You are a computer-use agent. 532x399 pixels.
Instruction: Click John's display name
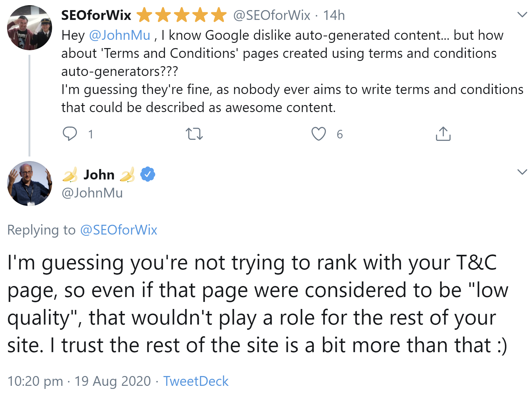pos(99,175)
